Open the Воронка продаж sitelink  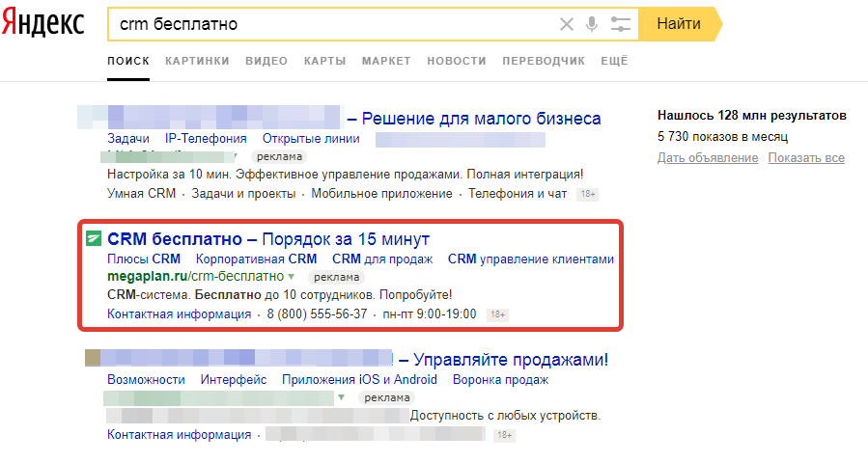coord(500,380)
